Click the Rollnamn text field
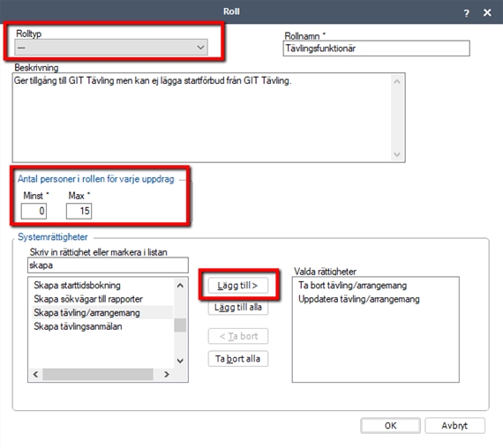The height and width of the screenshot is (448, 503). click(376, 49)
